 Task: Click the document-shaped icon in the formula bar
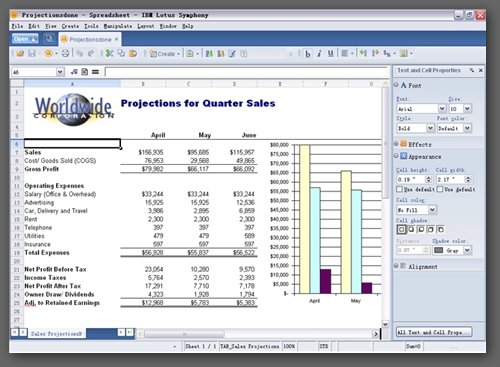tap(85, 72)
